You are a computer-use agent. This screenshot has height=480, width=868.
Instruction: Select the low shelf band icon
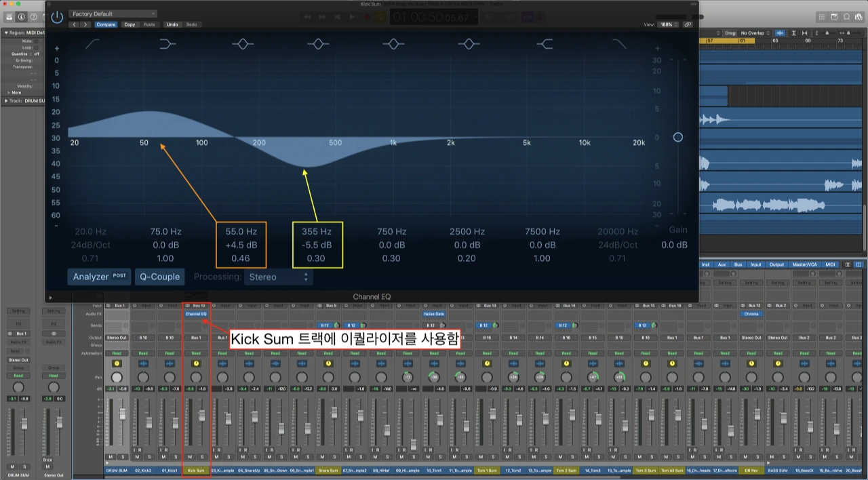167,44
